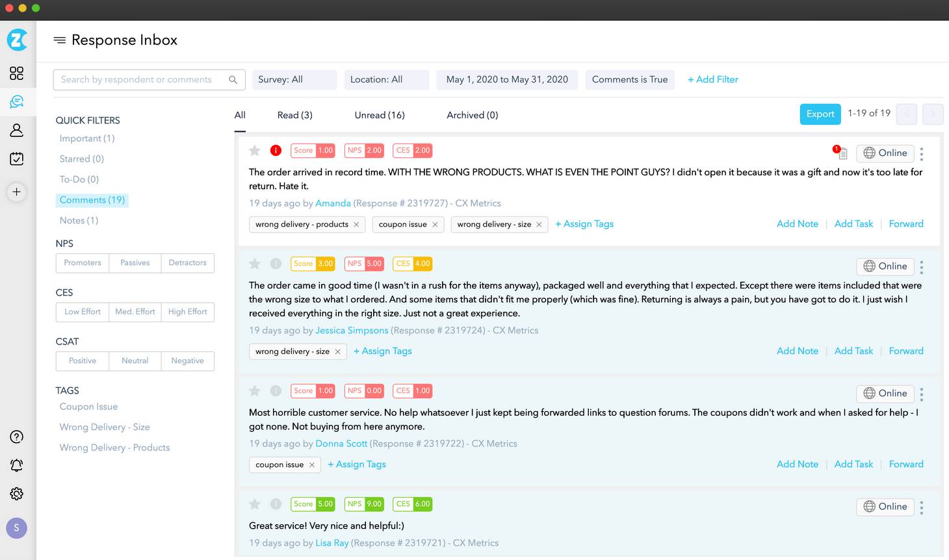This screenshot has width=949, height=560.
Task: Open the Survey: All dropdown
Action: [x=294, y=79]
